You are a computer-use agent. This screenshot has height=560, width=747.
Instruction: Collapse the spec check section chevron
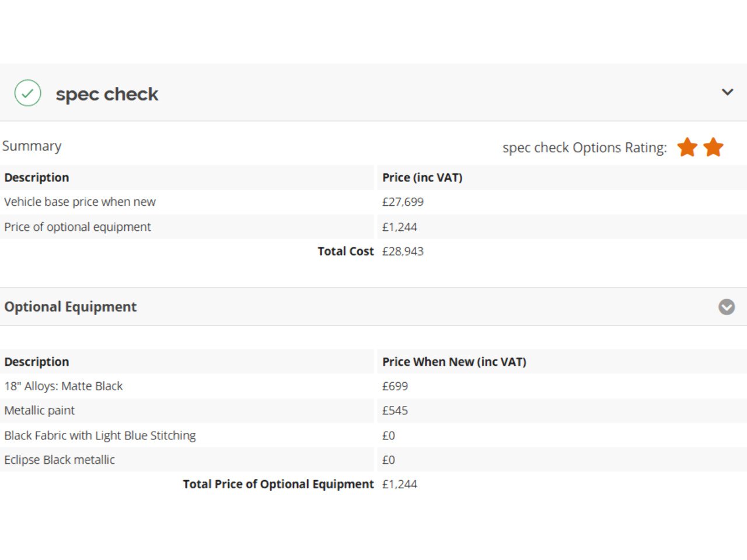coord(727,92)
